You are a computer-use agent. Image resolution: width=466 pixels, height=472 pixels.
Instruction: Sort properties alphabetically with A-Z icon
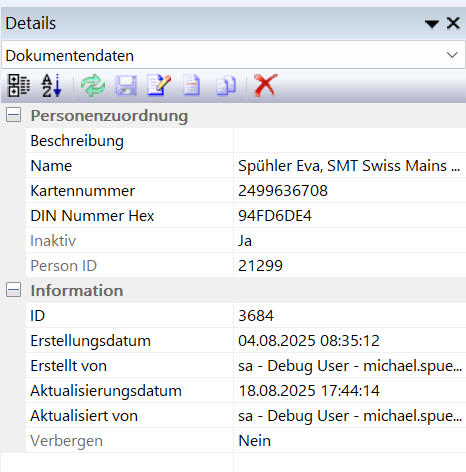pyautogui.click(x=52, y=86)
